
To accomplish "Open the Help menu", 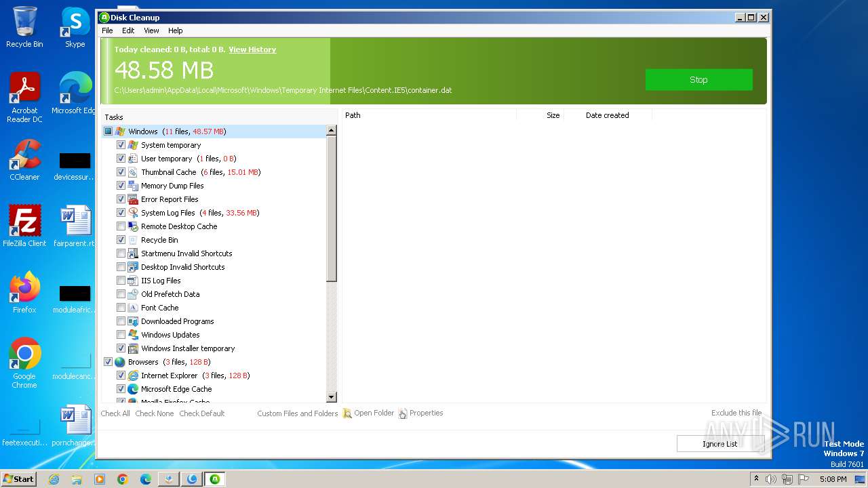I will (x=176, y=30).
